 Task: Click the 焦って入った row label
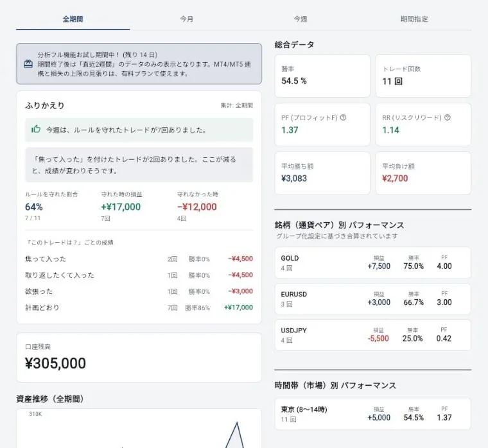tap(46, 259)
